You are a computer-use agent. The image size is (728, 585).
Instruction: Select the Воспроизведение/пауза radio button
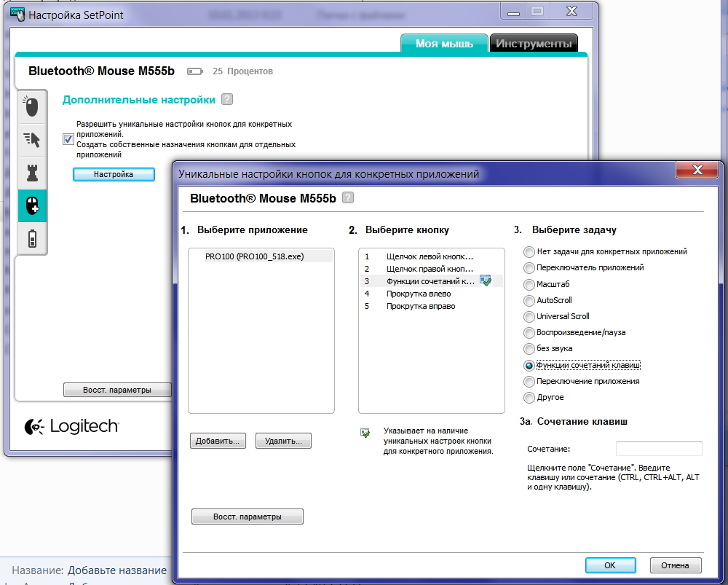(529, 333)
